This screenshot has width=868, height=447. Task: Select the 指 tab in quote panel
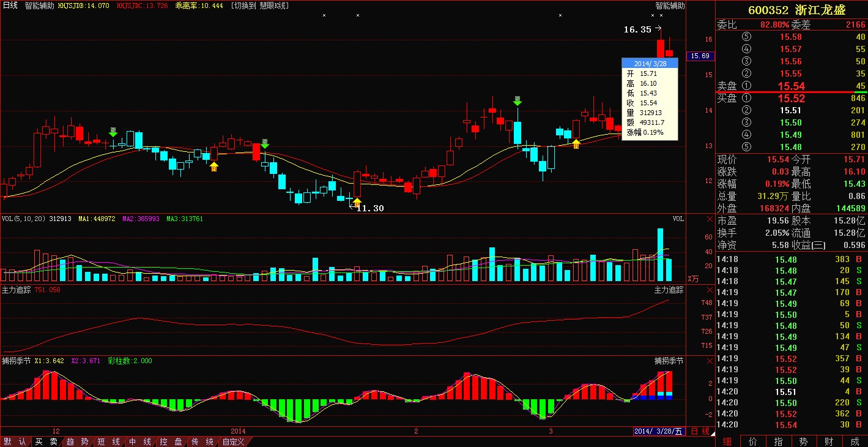click(x=778, y=441)
